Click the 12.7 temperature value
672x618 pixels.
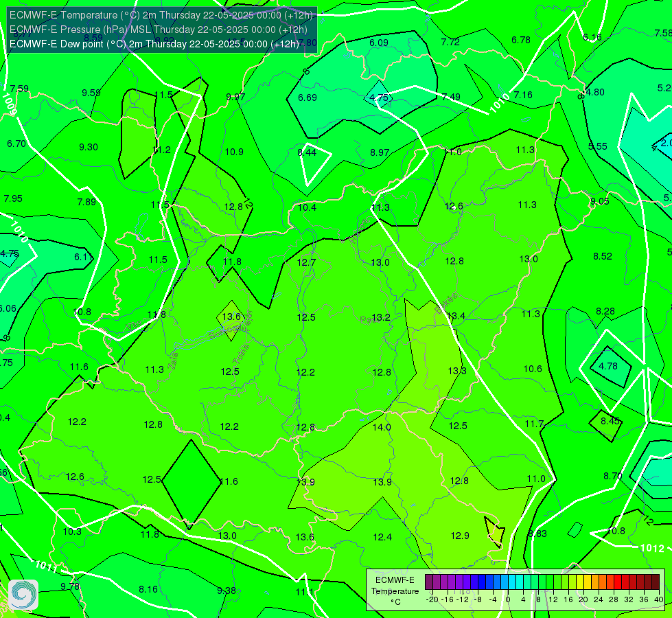click(306, 262)
